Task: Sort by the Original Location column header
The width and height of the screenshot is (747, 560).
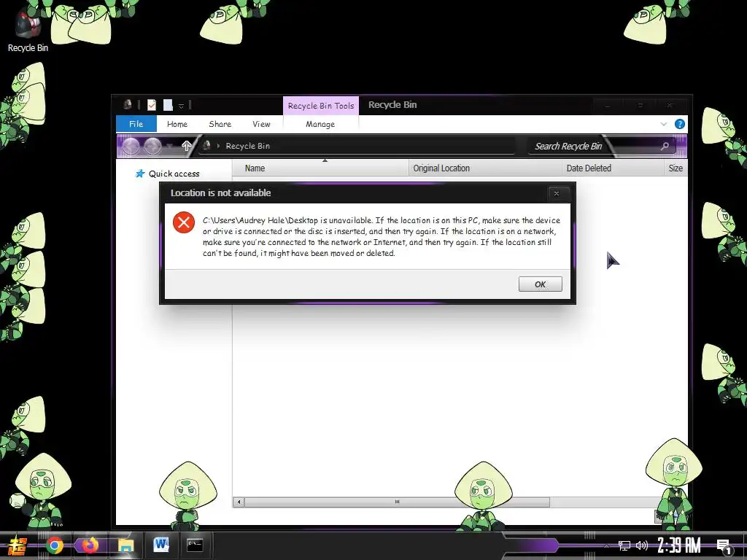Action: tap(485, 168)
